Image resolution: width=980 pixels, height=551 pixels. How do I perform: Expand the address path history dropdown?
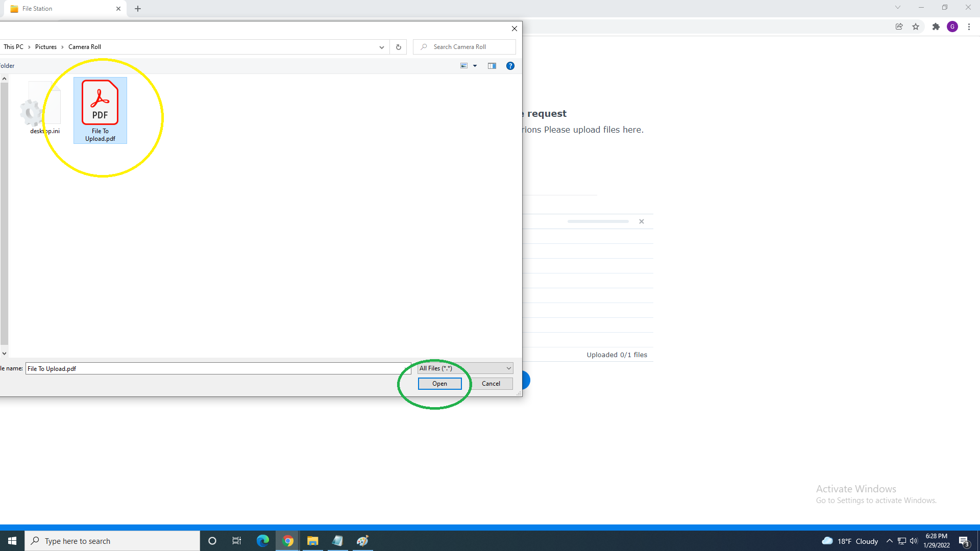381,47
